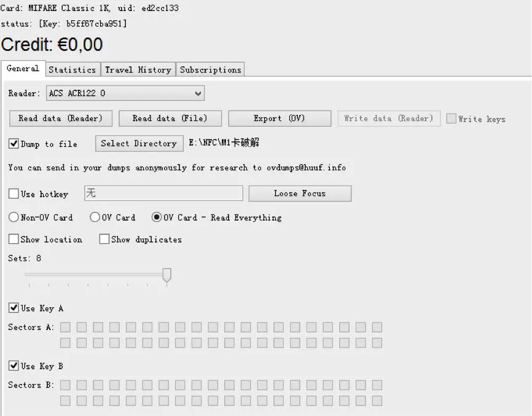Click the card uid ed2cc133 text
532x416 pixels.
[x=160, y=8]
